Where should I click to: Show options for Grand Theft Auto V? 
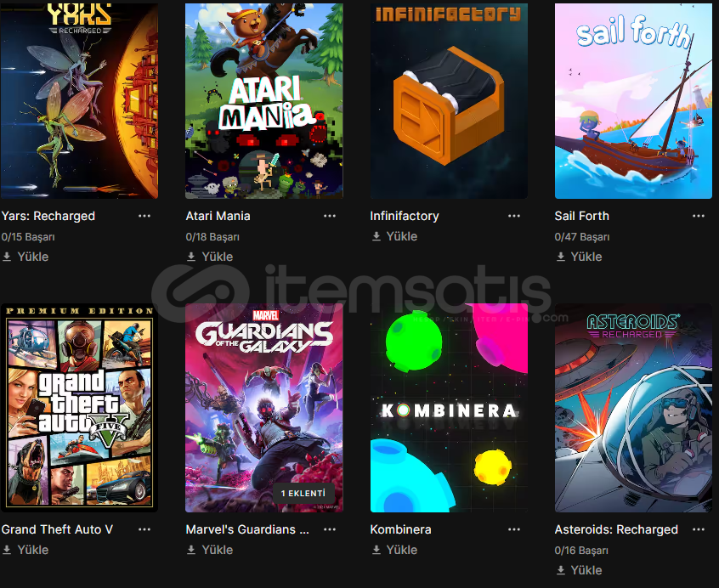[x=144, y=529]
